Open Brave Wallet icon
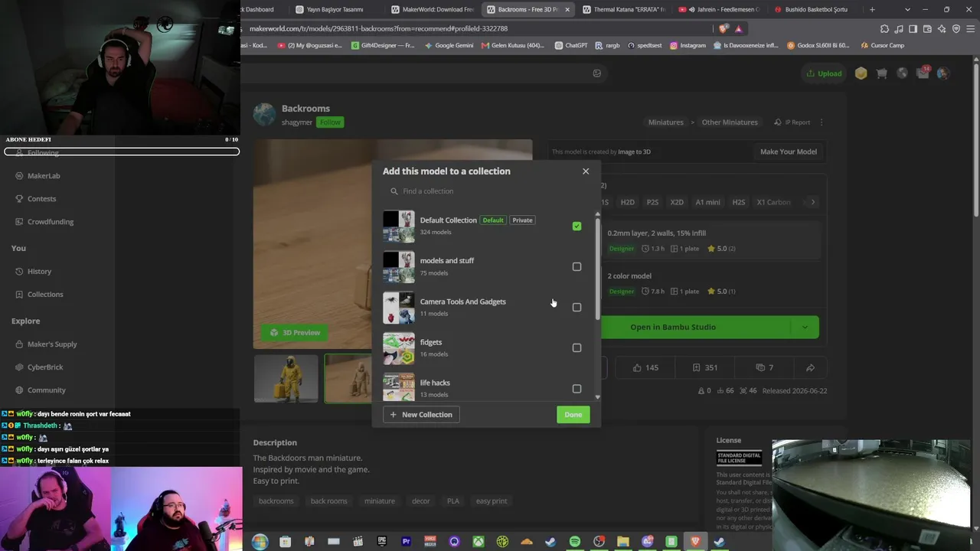The width and height of the screenshot is (980, 551). tap(927, 29)
